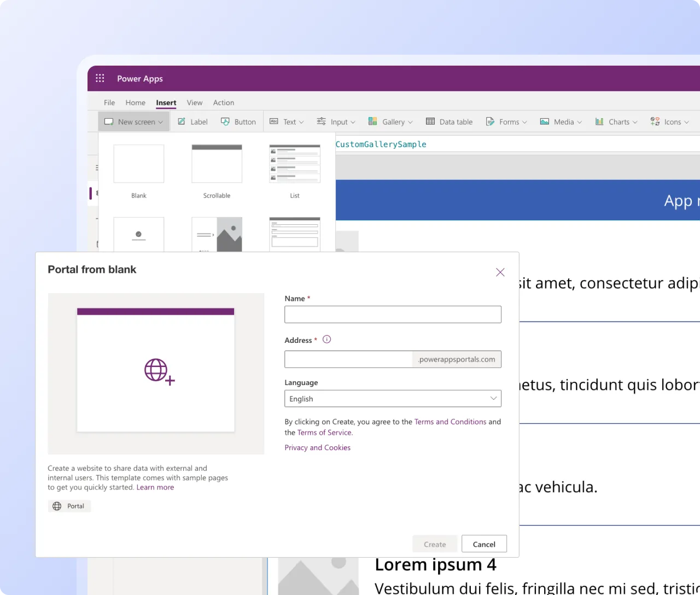This screenshot has width=700, height=595.
Task: Insert a Button control from the ribbon
Action: click(238, 121)
